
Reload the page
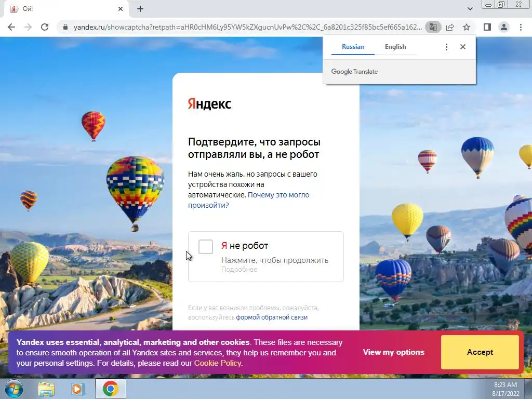(x=45, y=27)
